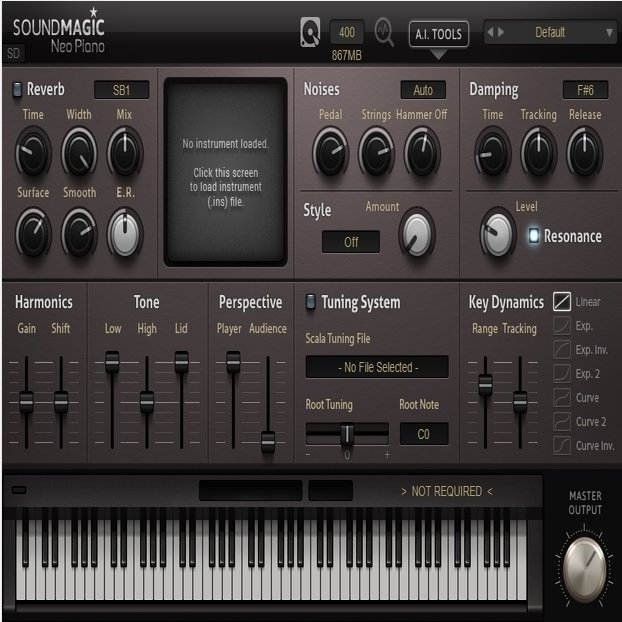Click the screen to load an instrument
This screenshot has width=622, height=622.
point(225,172)
